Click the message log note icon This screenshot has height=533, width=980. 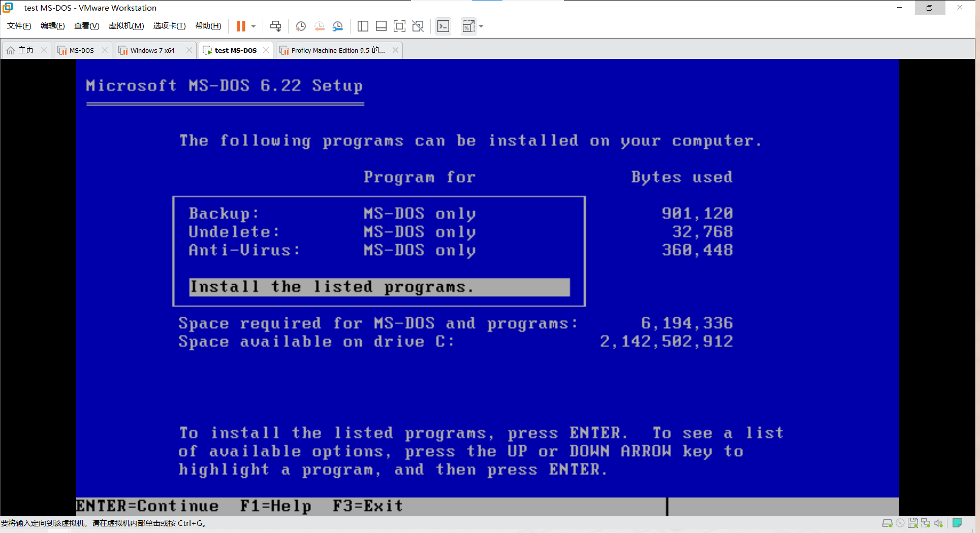tap(957, 523)
